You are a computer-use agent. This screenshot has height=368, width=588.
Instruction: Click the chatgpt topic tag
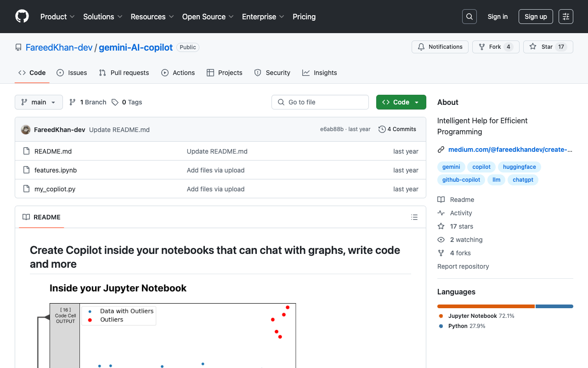coord(523,180)
